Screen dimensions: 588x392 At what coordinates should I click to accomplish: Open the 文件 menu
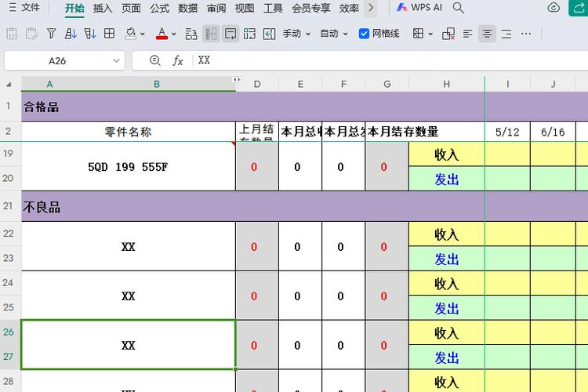tap(24, 8)
